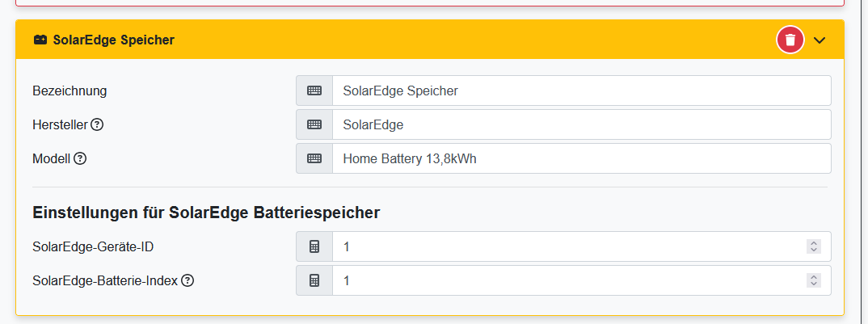
Task: Focus the Bezeichnung text field
Action: click(580, 90)
